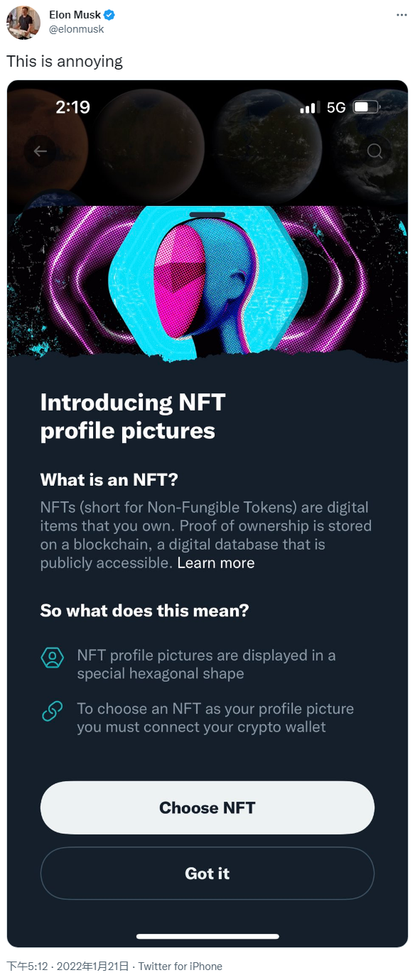Open the @elonmusk handle link

[76, 29]
